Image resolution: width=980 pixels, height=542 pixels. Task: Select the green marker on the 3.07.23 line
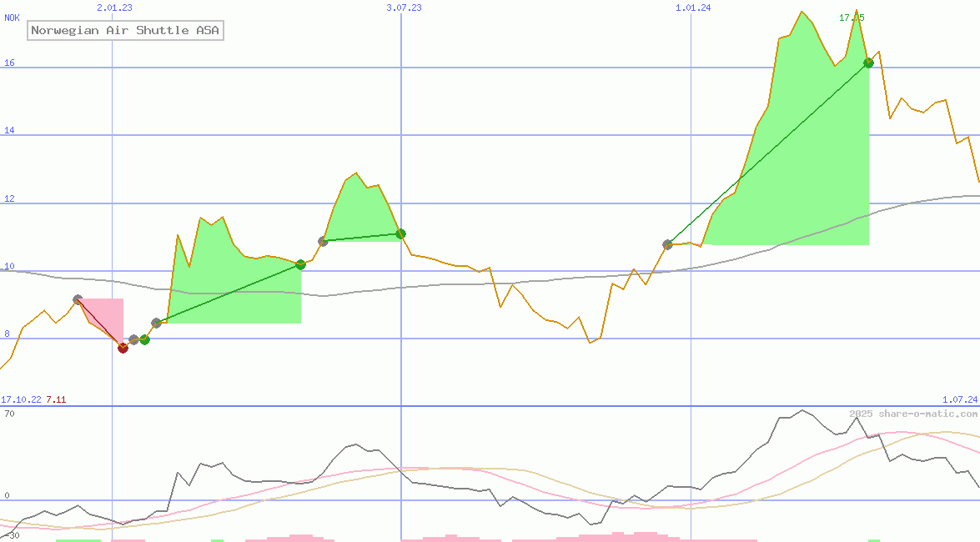(400, 233)
